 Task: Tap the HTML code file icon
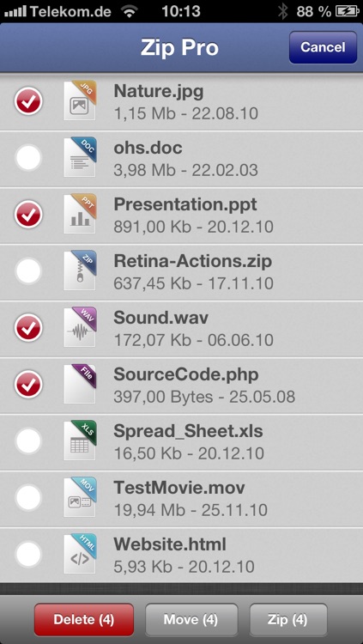(80, 554)
